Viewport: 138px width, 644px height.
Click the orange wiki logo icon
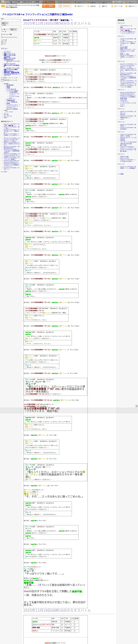[x=3, y=6]
